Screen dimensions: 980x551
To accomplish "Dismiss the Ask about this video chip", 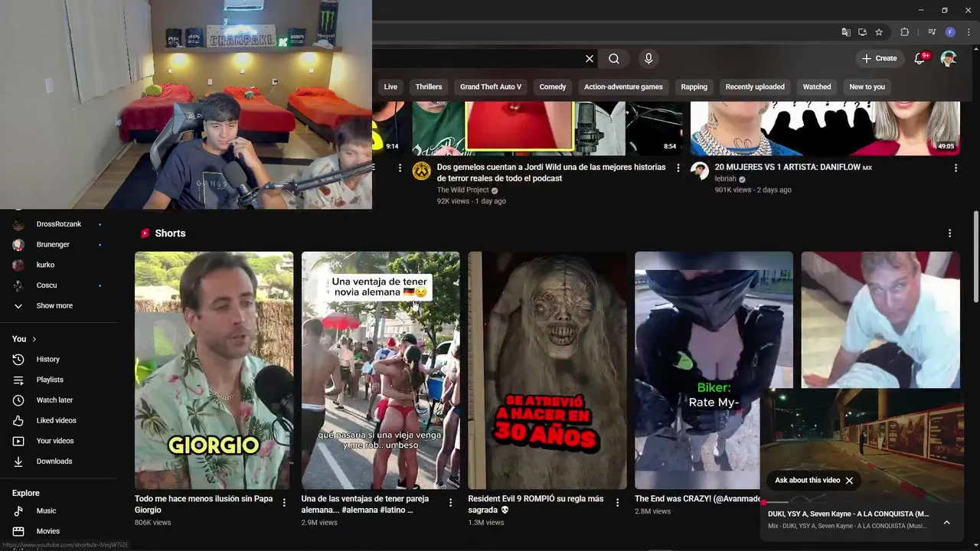I will [849, 481].
